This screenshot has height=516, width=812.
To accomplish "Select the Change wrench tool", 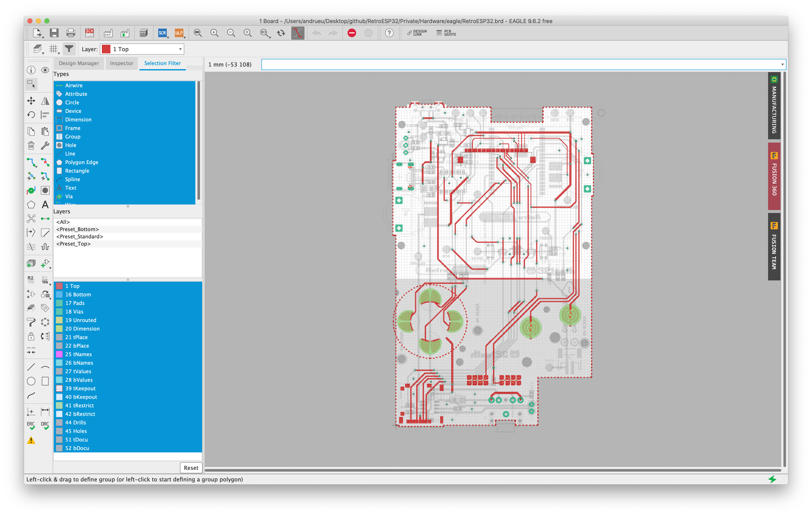I will pyautogui.click(x=45, y=146).
